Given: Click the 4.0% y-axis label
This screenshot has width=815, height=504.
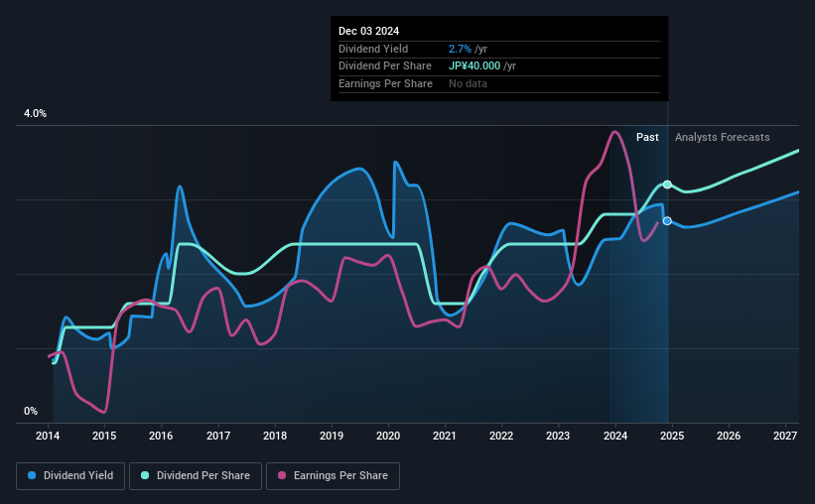Looking at the screenshot, I should (35, 113).
